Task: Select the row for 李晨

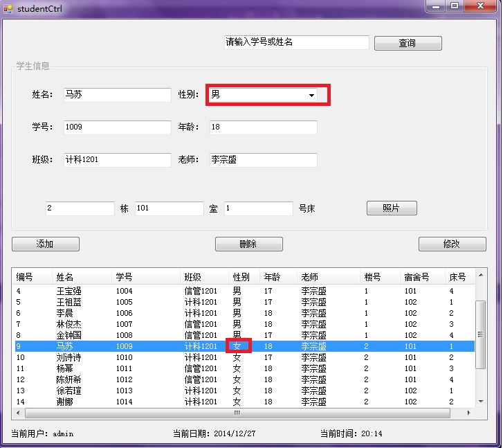Action: tap(245, 313)
